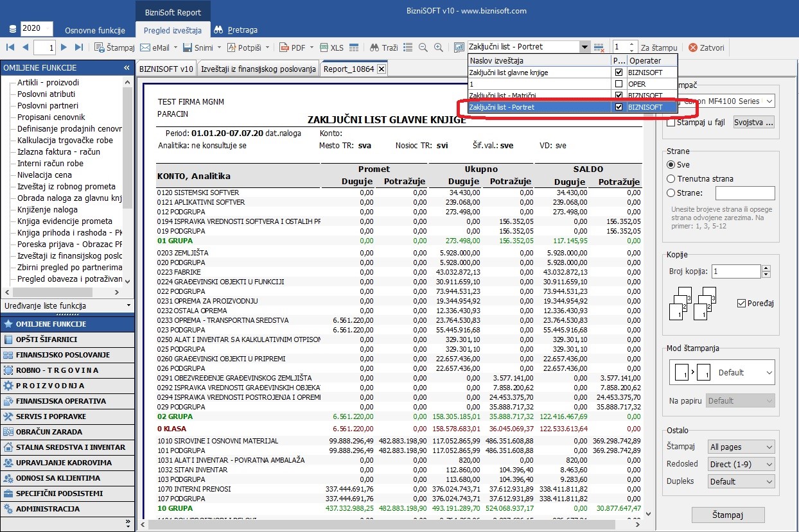Open Upravljanje kadrovima module
Viewport: 799px width, 532px height.
click(x=67, y=463)
